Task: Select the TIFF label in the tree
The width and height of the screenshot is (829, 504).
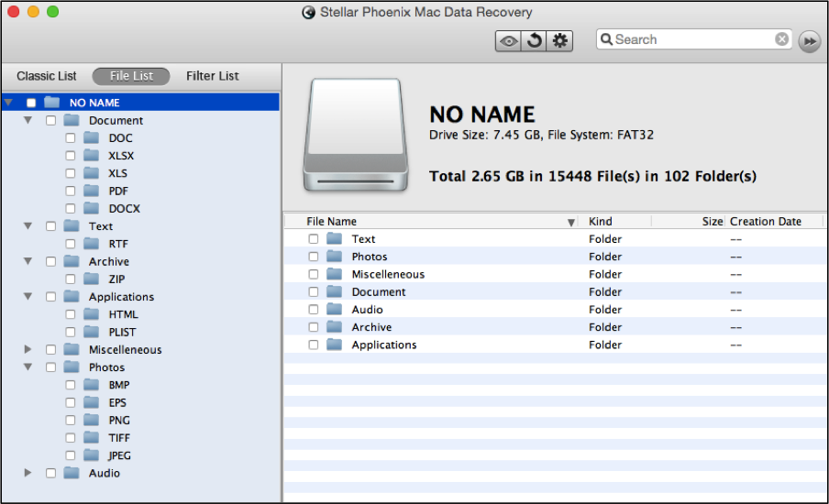Action: [119, 438]
